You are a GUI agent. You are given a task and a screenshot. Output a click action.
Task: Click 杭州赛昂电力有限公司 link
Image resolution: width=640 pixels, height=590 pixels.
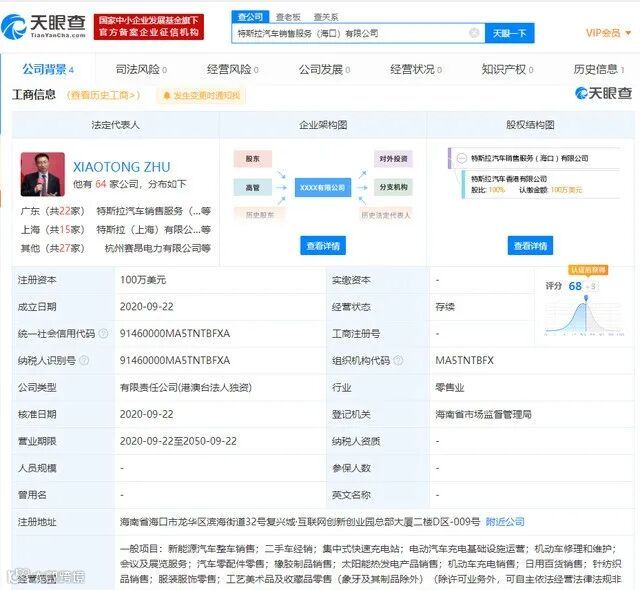tap(158, 248)
